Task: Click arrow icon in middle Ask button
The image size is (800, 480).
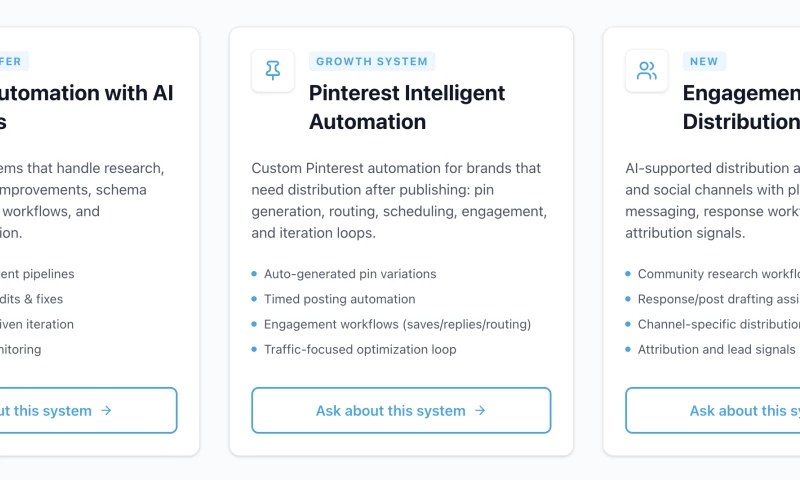Action: click(480, 411)
